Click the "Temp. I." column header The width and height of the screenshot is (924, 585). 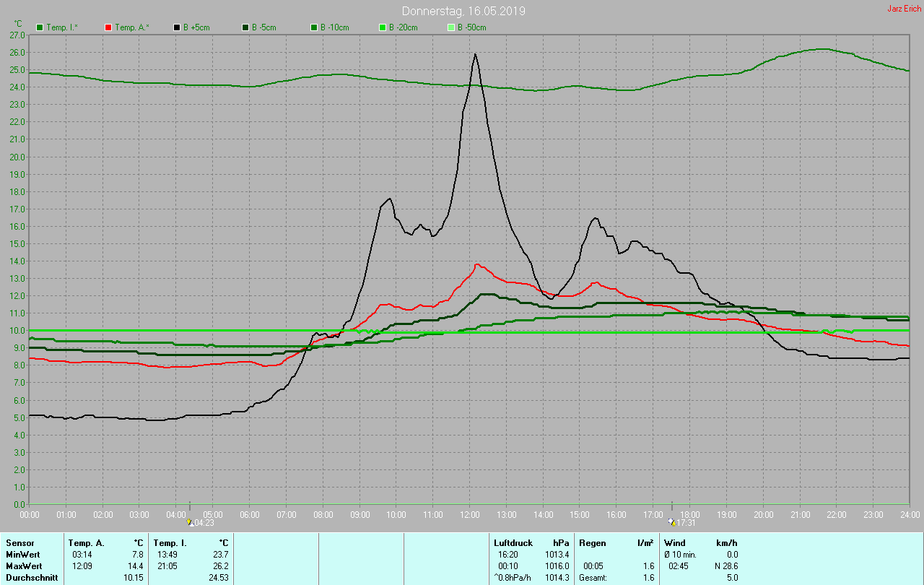(x=170, y=543)
